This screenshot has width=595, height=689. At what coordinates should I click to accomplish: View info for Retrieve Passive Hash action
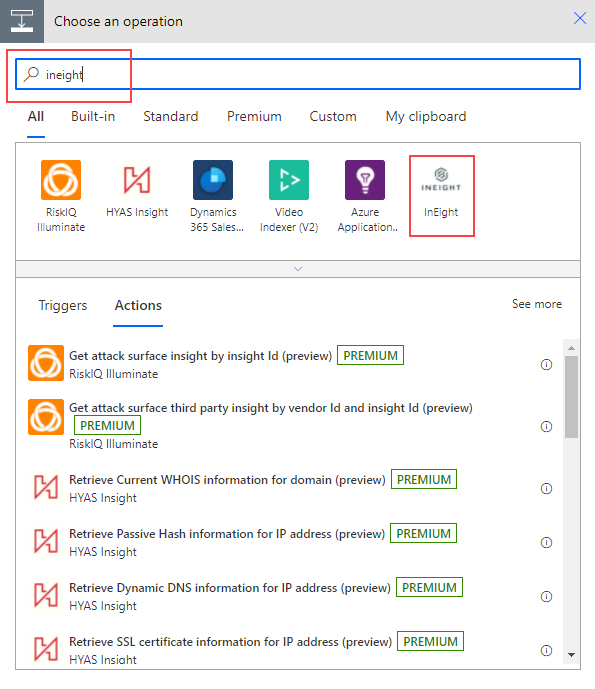546,542
